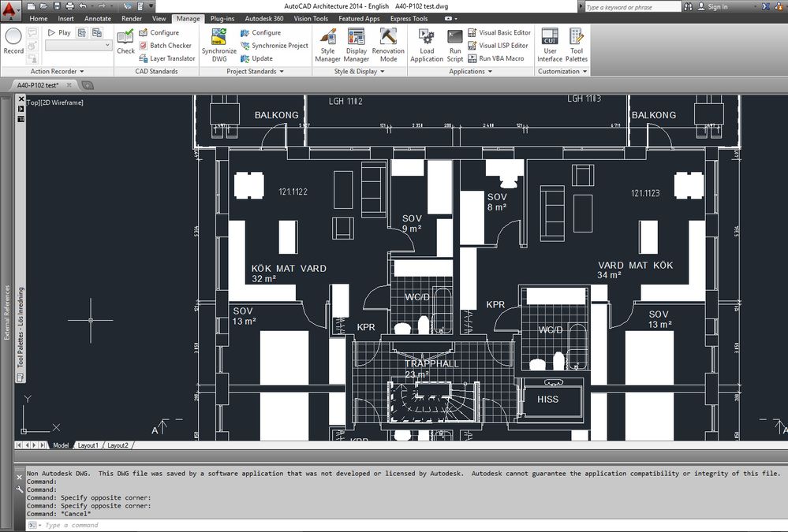788x532 pixels.
Task: Expand the Applications panel dropdown
Action: (x=491, y=71)
